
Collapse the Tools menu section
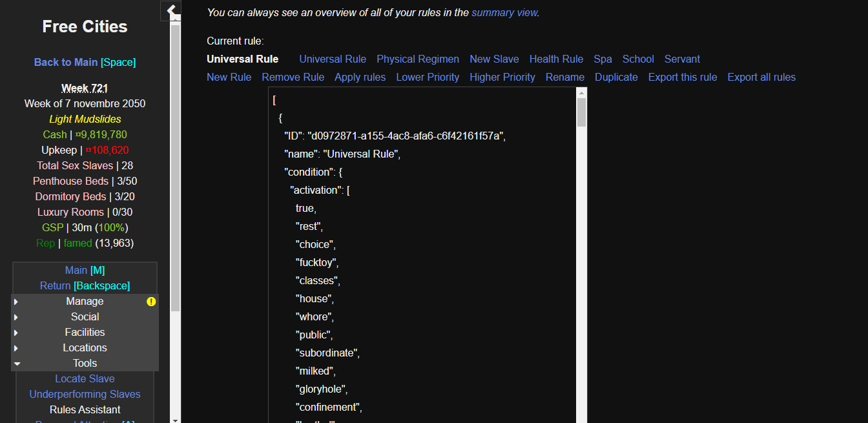point(85,364)
